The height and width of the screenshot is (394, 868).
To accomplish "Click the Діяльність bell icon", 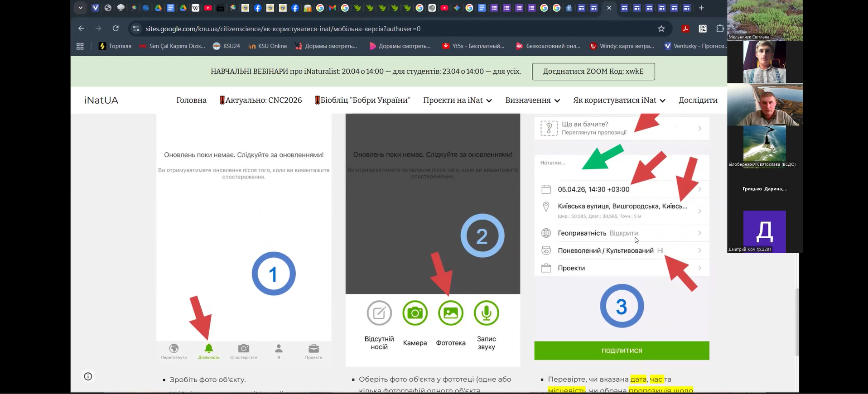I will [208, 349].
